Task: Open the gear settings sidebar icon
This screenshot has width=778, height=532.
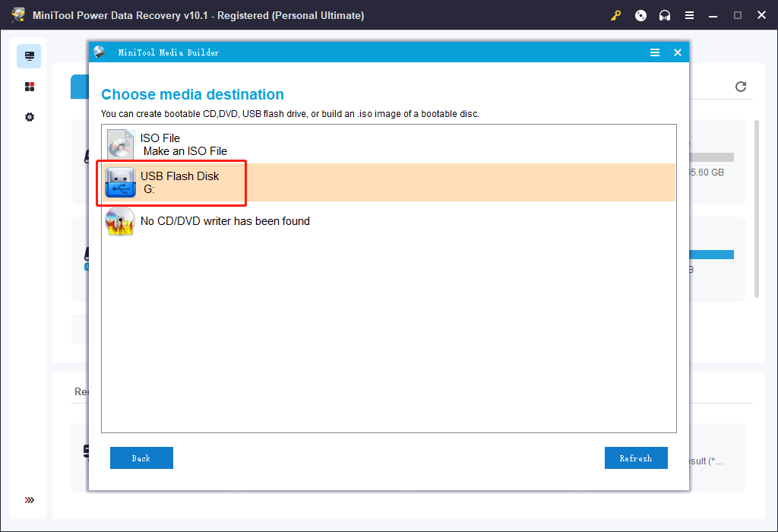Action: [30, 117]
